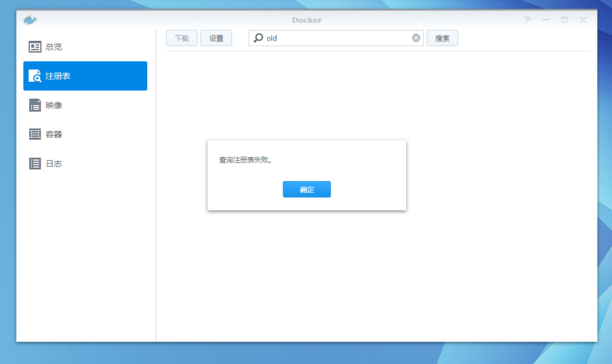The image size is (612, 364).
Task: Click the 下载 download button
Action: pos(181,38)
